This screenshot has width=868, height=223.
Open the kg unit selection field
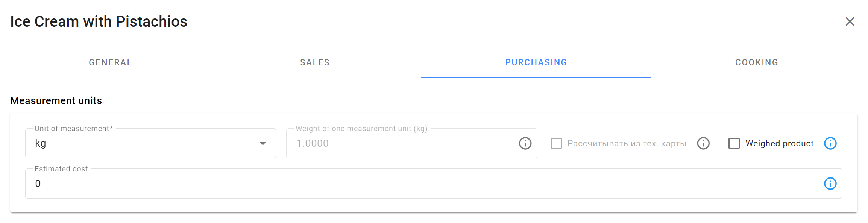150,143
